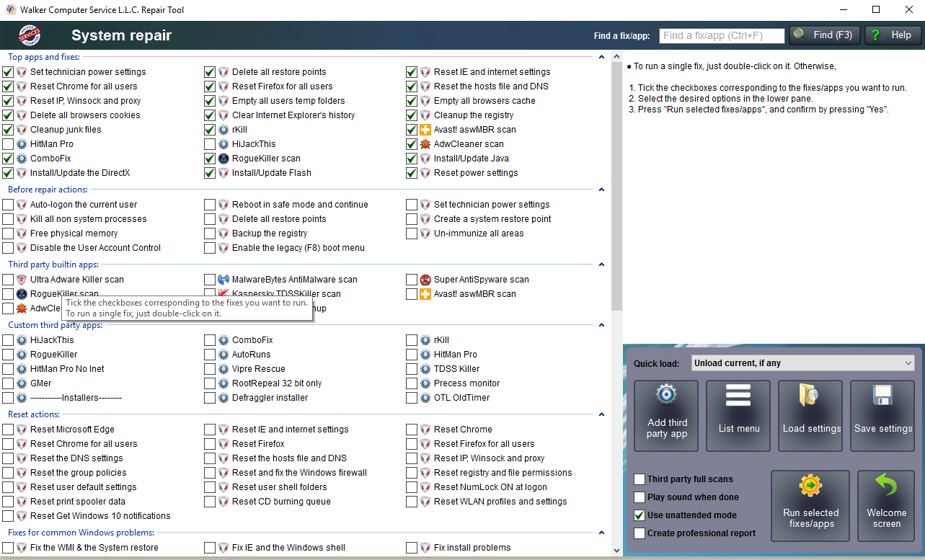
Task: Open the List menu button
Action: [739, 416]
